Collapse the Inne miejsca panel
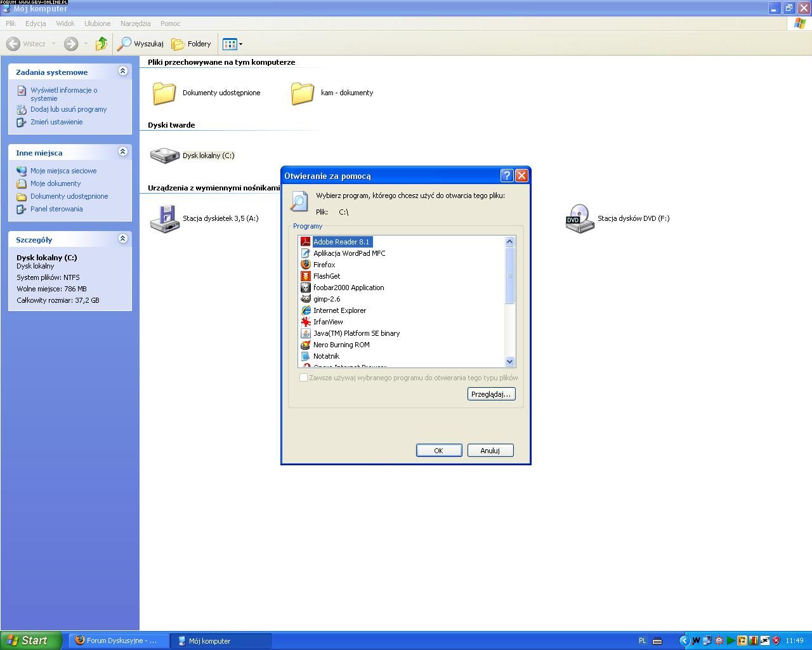812x650 pixels. pos(123,152)
